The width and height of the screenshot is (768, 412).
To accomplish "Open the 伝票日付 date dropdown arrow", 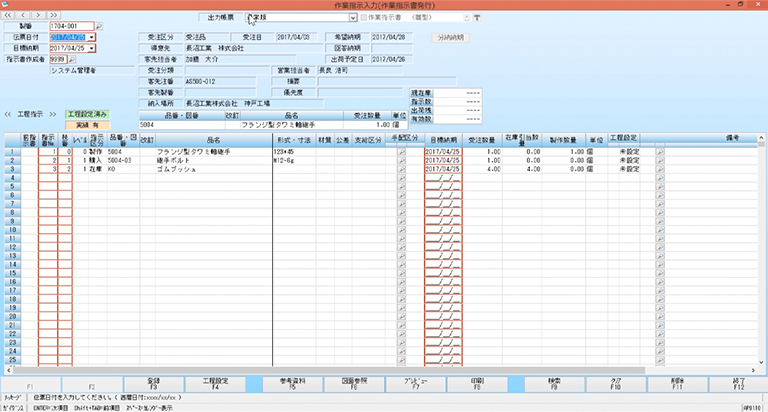I will pyautogui.click(x=92, y=37).
